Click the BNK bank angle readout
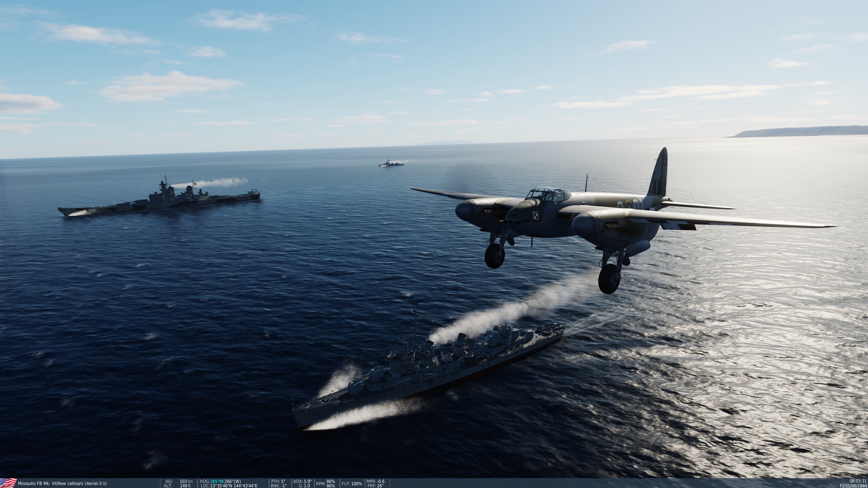Screen dimensions: 868x488 [278, 486]
